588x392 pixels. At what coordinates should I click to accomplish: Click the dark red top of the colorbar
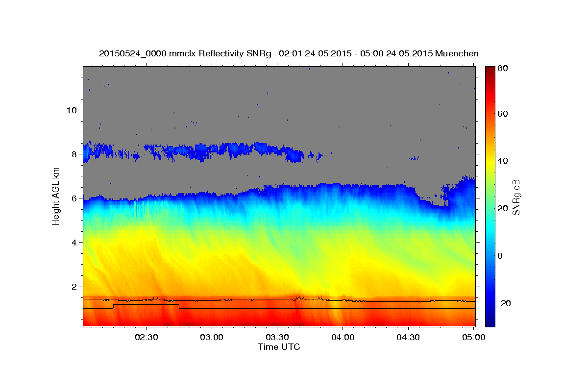pos(490,71)
